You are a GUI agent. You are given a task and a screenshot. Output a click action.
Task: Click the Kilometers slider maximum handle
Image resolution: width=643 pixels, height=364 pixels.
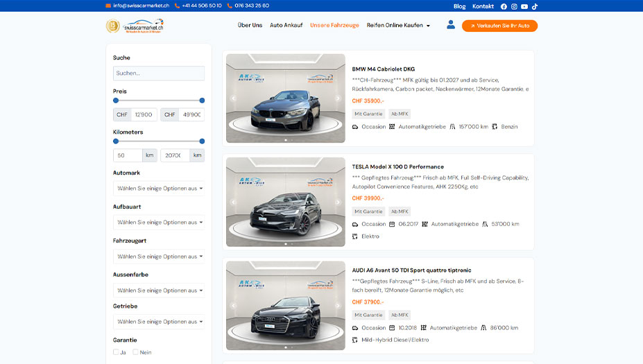point(202,141)
